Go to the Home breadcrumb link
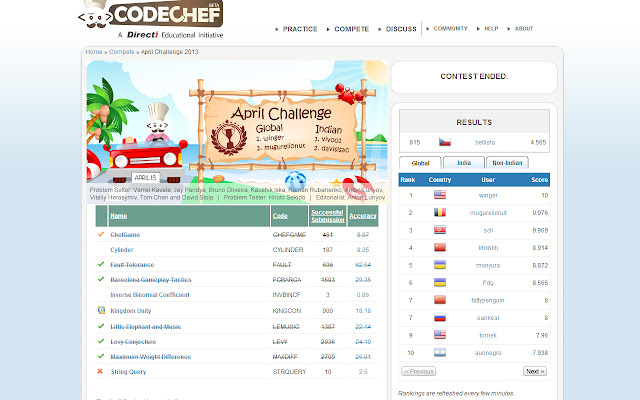Viewport: 640px width, 400px height. coord(94,52)
